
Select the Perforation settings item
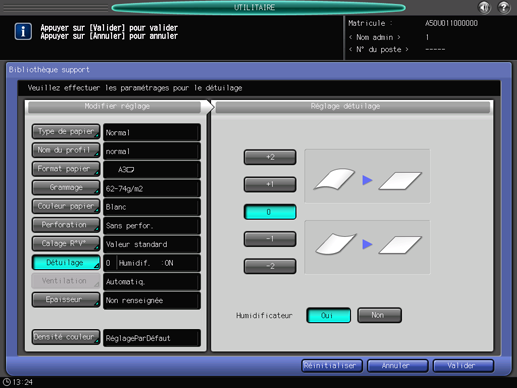66,225
